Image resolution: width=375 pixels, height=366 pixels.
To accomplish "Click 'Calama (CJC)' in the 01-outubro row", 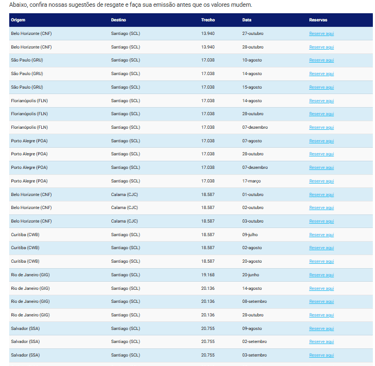I will 124,195.
